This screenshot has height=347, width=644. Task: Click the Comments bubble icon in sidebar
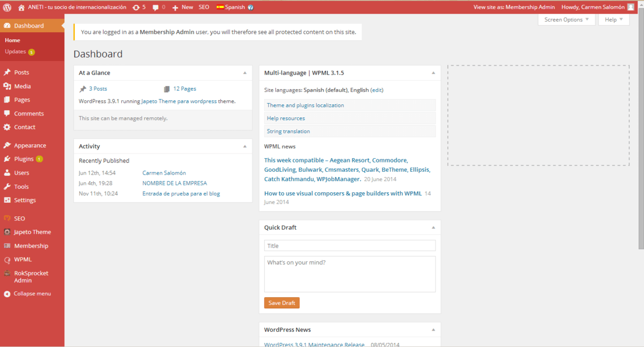(x=7, y=114)
